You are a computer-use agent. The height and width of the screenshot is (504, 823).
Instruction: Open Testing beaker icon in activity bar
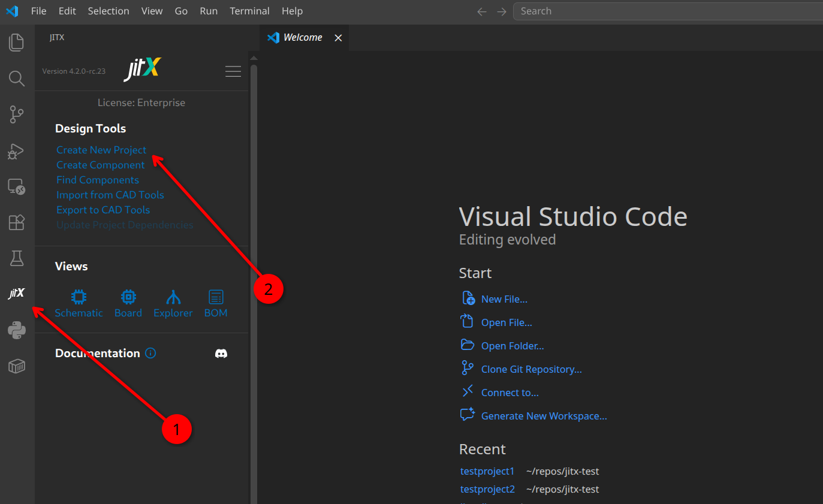[x=17, y=258]
